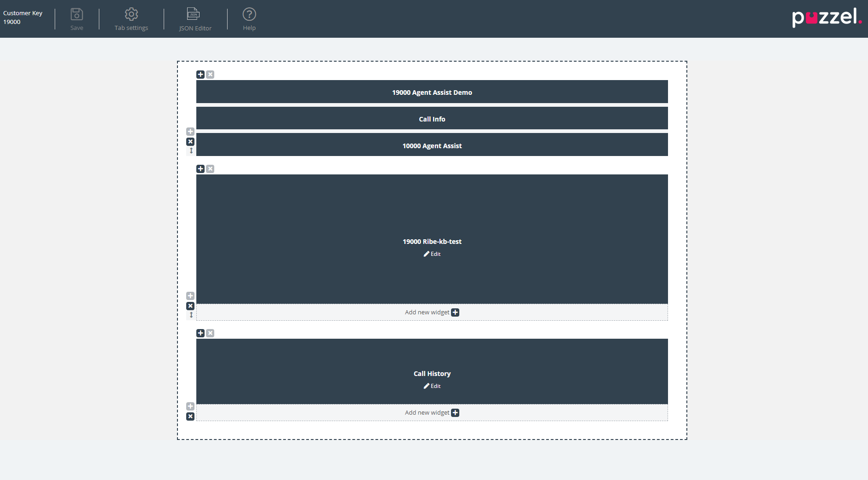868x480 pixels.
Task: Open the Help question mark icon
Action: click(x=249, y=15)
